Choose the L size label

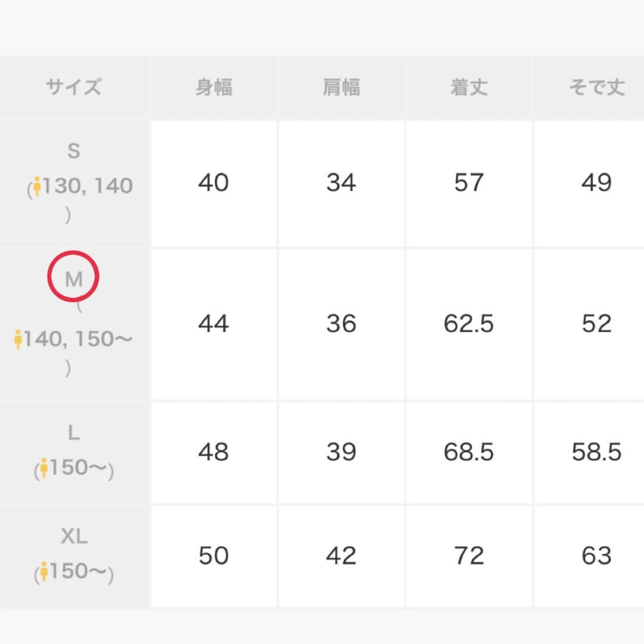point(73,433)
